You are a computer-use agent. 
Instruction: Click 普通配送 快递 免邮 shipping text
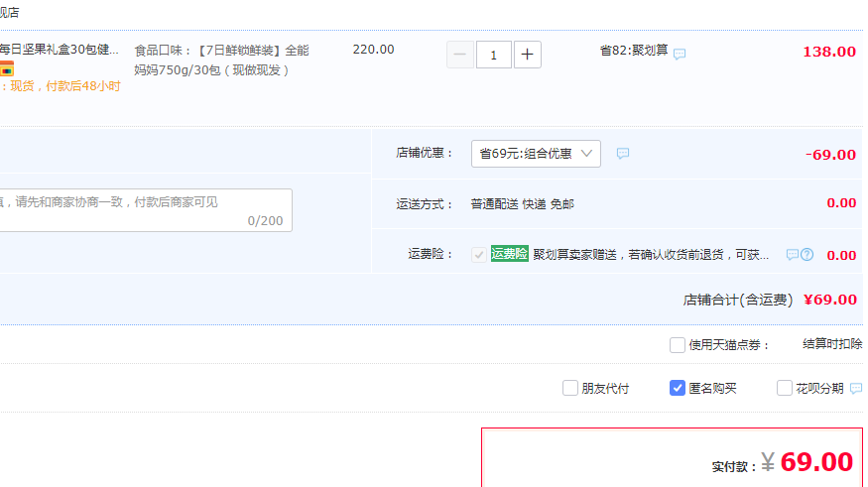[522, 204]
